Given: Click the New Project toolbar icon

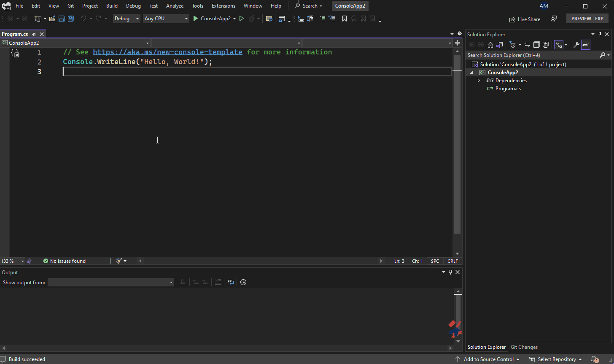Looking at the screenshot, I should (38, 19).
